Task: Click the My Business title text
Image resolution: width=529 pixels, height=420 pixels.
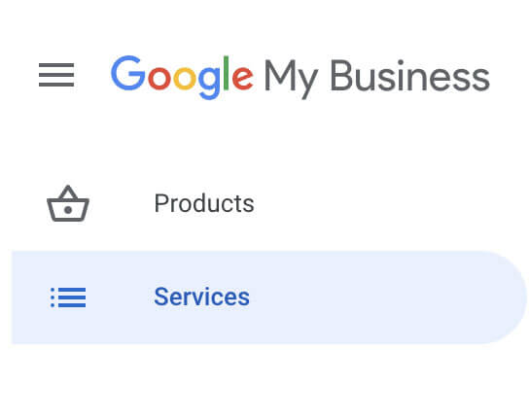Action: pos(377,80)
